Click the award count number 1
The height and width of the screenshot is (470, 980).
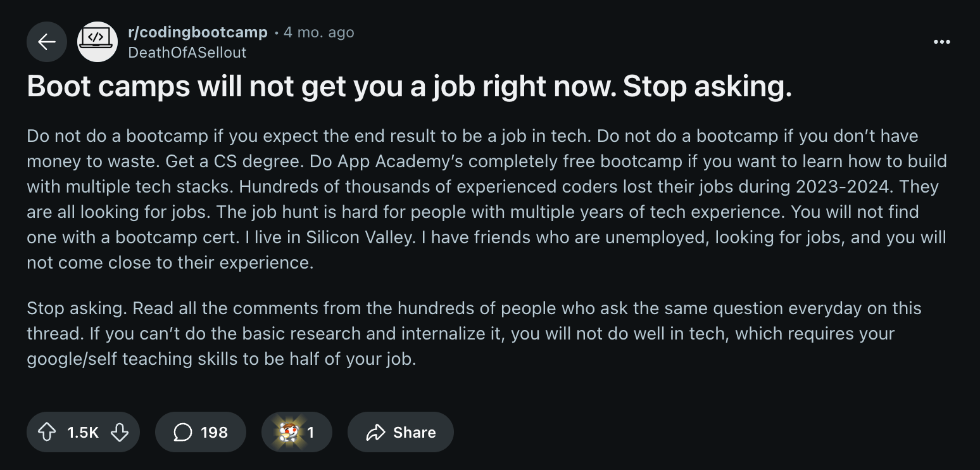(x=311, y=432)
